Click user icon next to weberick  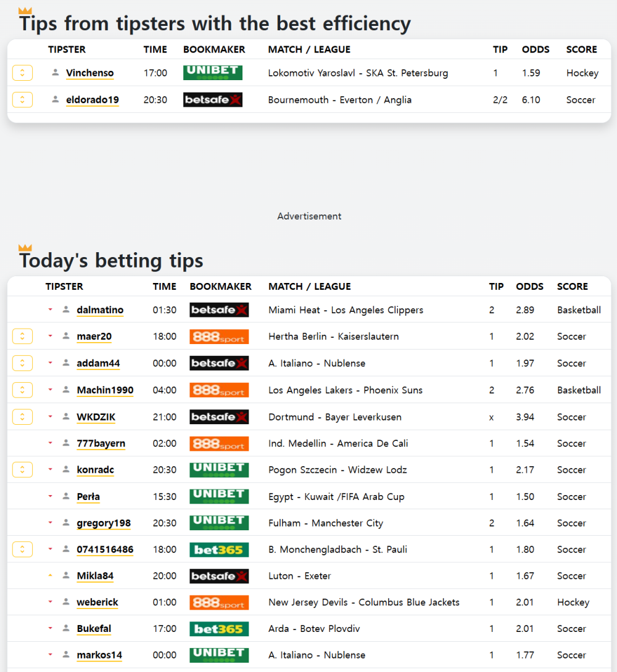point(66,602)
